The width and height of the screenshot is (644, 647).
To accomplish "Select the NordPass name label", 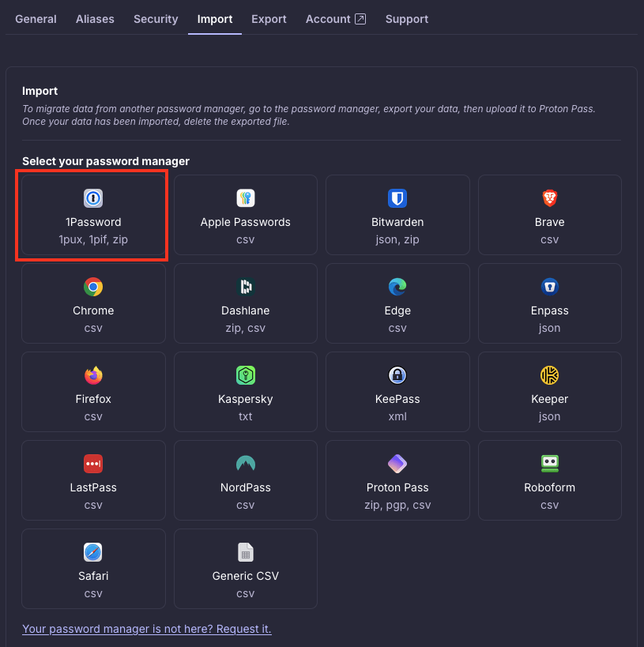I will pyautogui.click(x=246, y=487).
